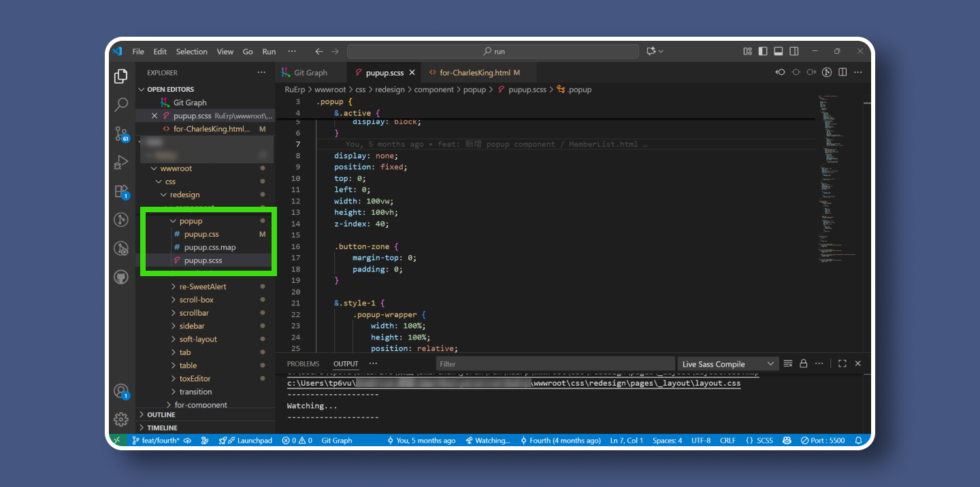Open the Manage gear settings icon
Screen dimensions: 980x487
point(121,419)
